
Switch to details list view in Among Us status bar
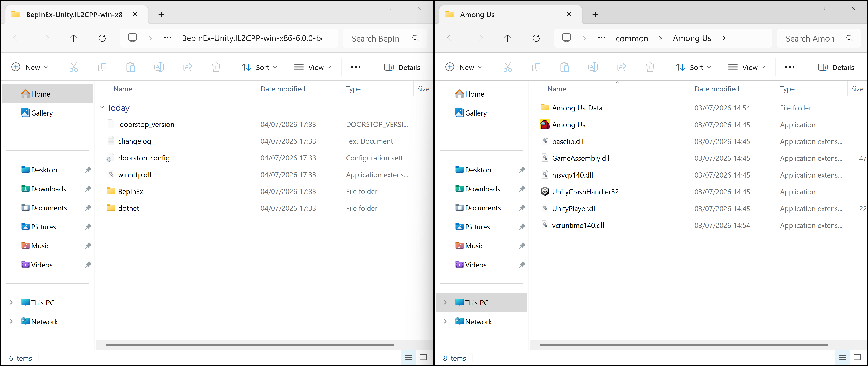pyautogui.click(x=843, y=358)
